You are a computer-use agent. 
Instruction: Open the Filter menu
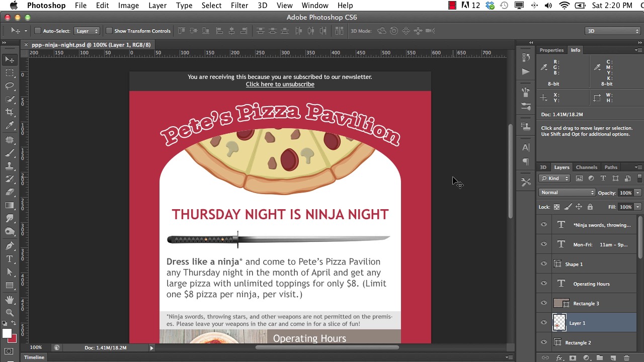coord(239,6)
